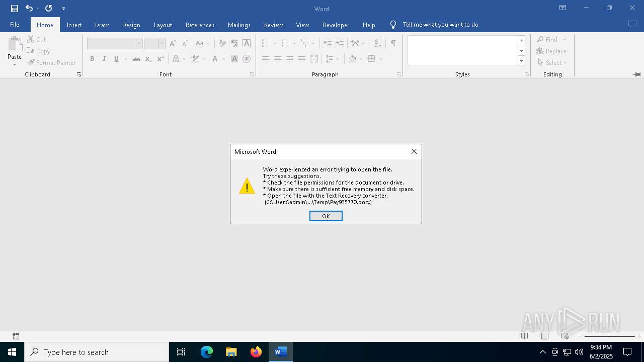Click the Read Mode view icon
The width and height of the screenshot is (644, 362).
524,336
